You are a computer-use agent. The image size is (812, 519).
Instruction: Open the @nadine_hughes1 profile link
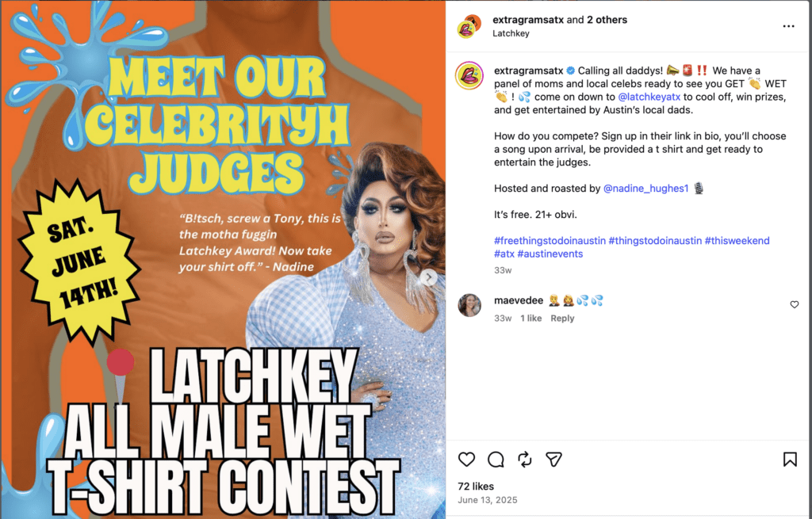[645, 189]
